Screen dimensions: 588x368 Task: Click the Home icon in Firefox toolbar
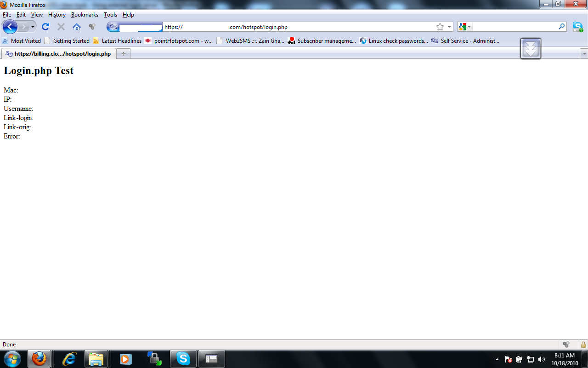tap(76, 27)
